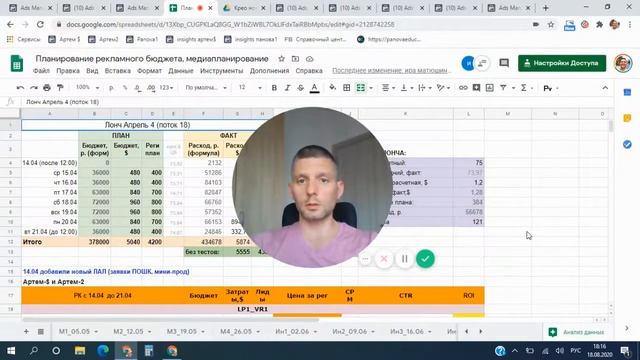640x360 pixels.
Task: Open M1_05.05 sheet tab menu arrow
Action: point(96,332)
